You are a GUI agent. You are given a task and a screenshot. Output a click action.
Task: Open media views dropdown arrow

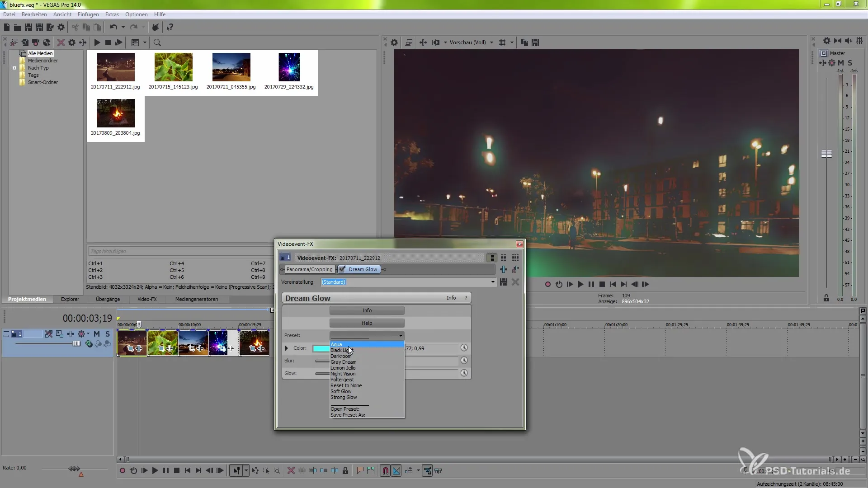pos(145,42)
